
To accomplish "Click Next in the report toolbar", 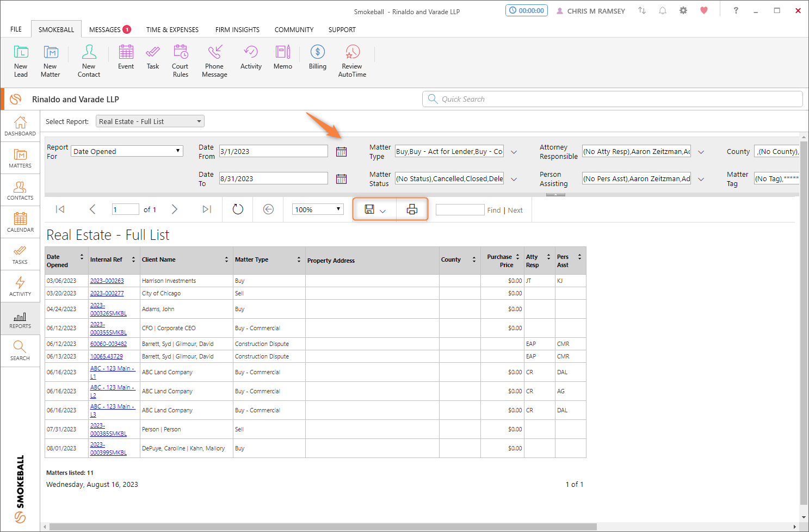I will (x=515, y=210).
